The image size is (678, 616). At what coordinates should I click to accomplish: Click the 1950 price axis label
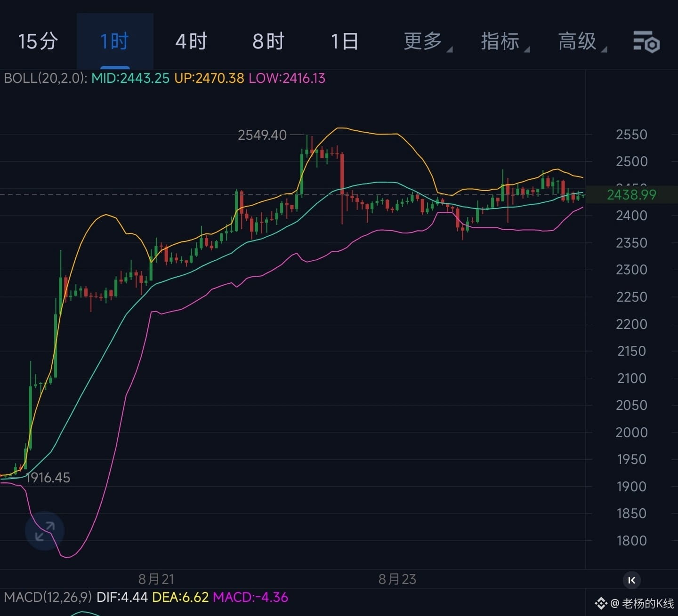coord(631,459)
